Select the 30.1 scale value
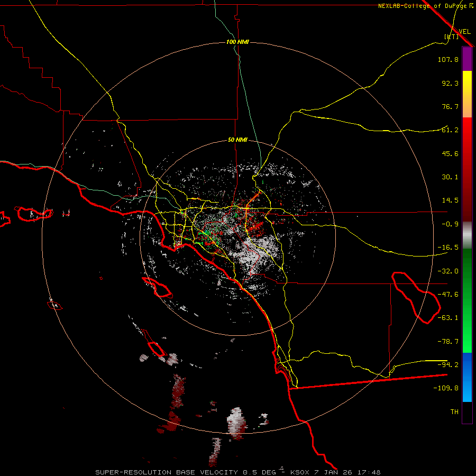 click(450, 177)
